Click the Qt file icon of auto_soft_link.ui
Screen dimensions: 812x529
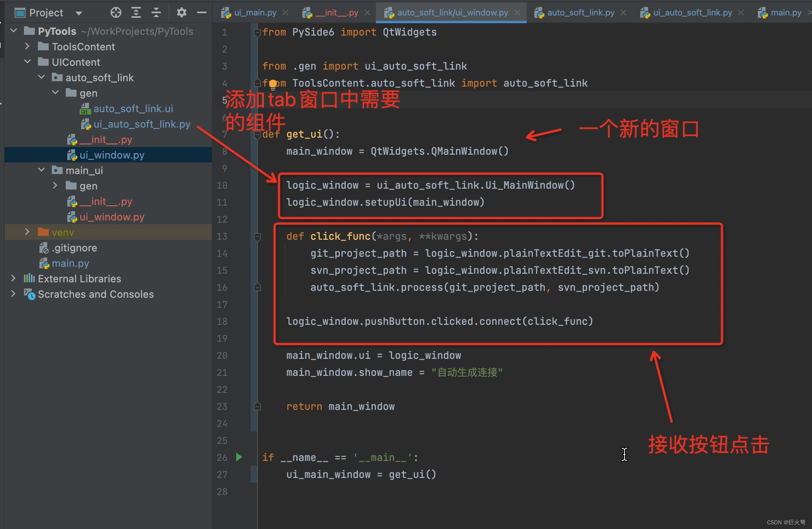[85, 109]
